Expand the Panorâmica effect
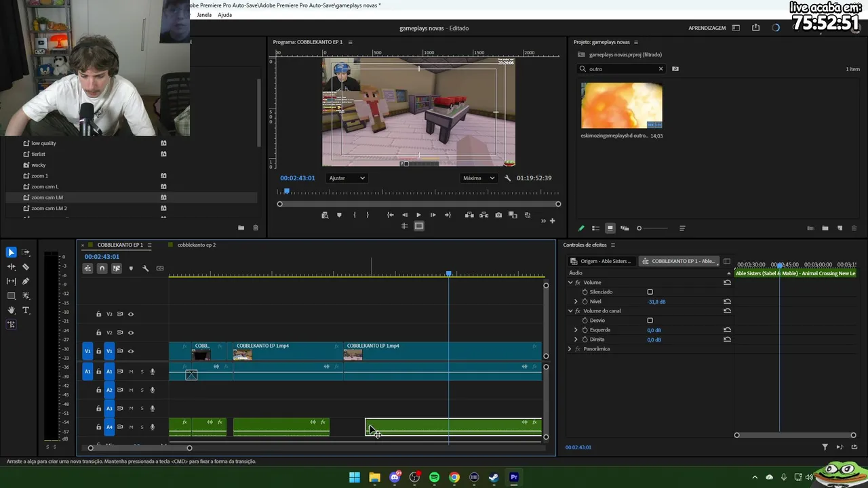The height and width of the screenshot is (488, 868). [570, 349]
